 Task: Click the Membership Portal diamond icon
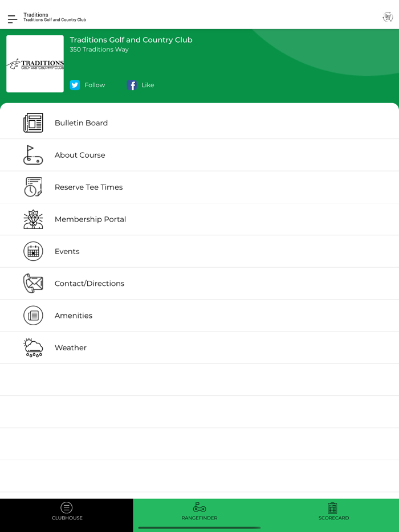[x=33, y=219]
